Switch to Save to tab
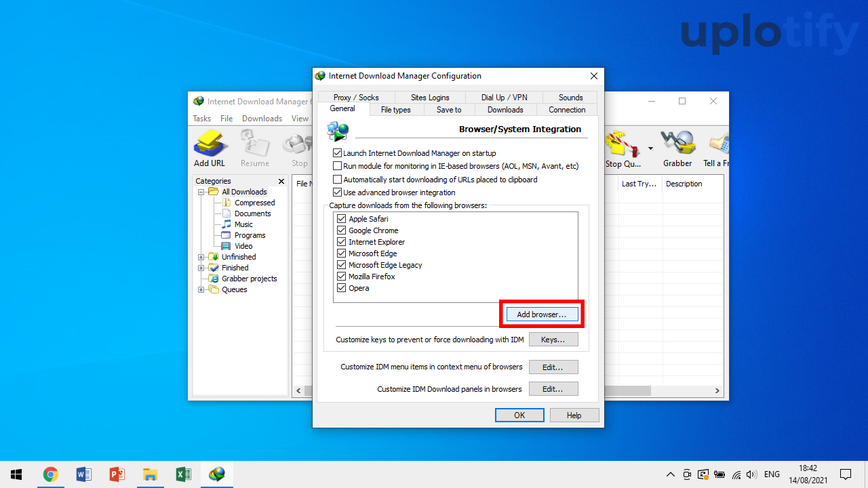Screen dimensions: 868x488 pos(449,110)
